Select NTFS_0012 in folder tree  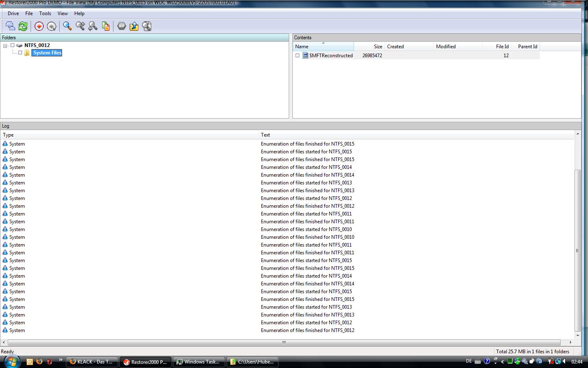[x=37, y=45]
